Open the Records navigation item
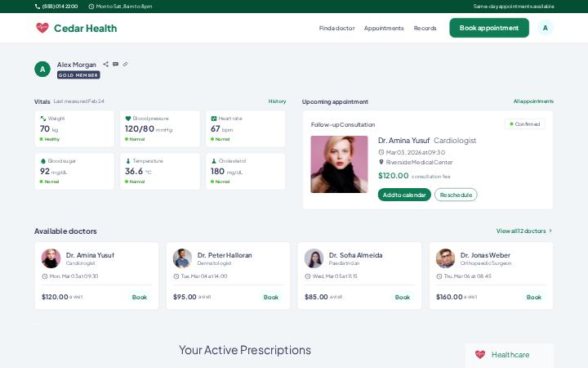Viewport: 588px width, 368px height. (425, 28)
